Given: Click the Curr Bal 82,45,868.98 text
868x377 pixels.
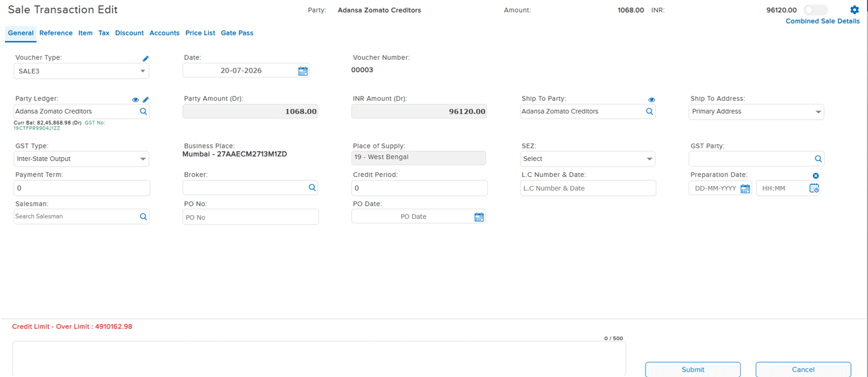Looking at the screenshot, I should (x=47, y=123).
